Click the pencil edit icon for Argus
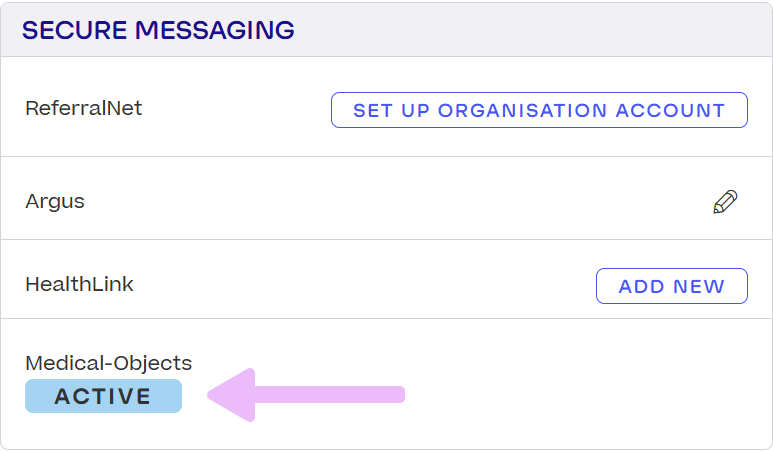773x451 pixels. coord(725,202)
